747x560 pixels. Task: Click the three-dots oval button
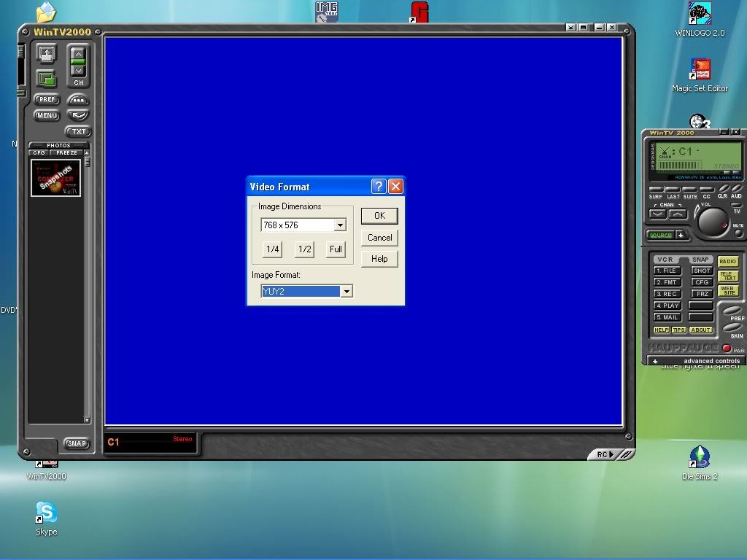coord(78,100)
